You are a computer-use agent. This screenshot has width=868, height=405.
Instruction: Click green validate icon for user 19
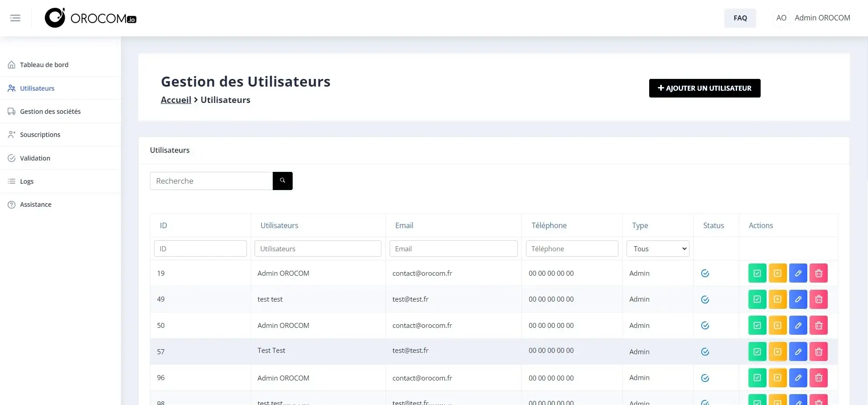coord(757,273)
